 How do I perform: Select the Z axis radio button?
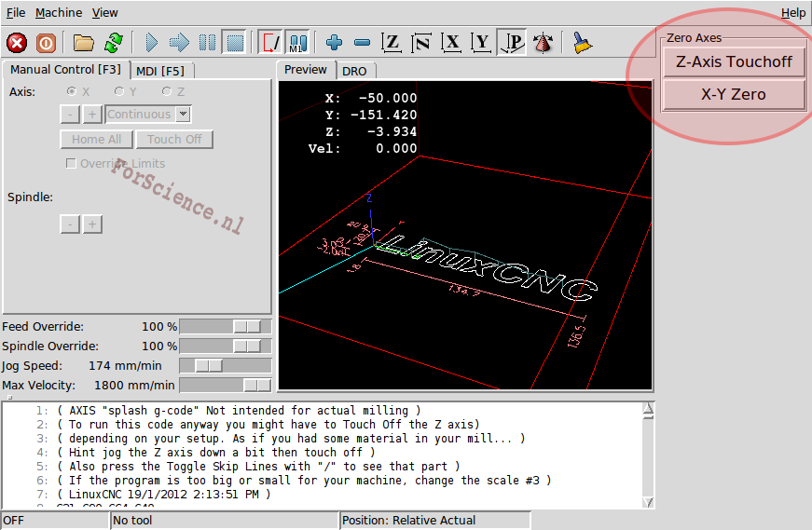(167, 91)
